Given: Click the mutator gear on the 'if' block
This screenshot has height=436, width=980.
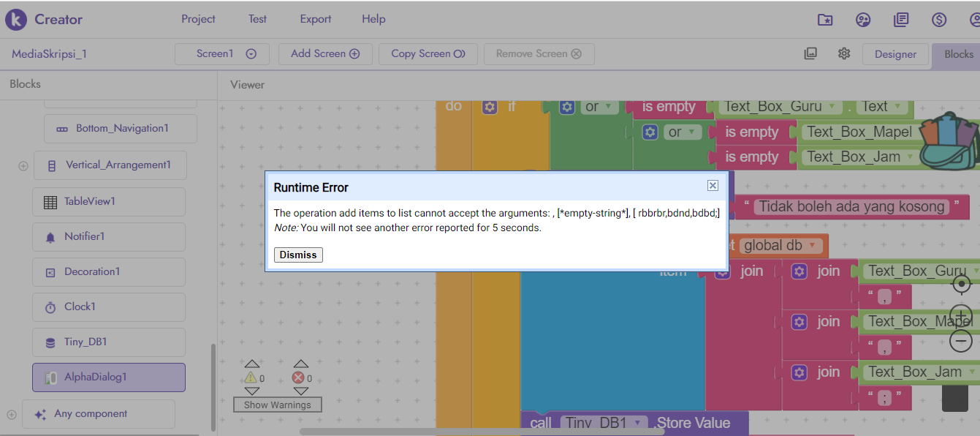Looking at the screenshot, I should pyautogui.click(x=490, y=107).
